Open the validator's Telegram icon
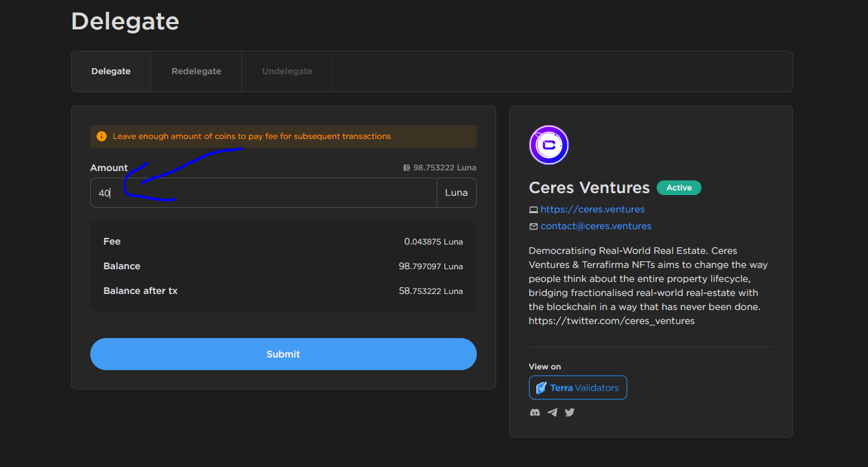868x467 pixels. coord(552,412)
